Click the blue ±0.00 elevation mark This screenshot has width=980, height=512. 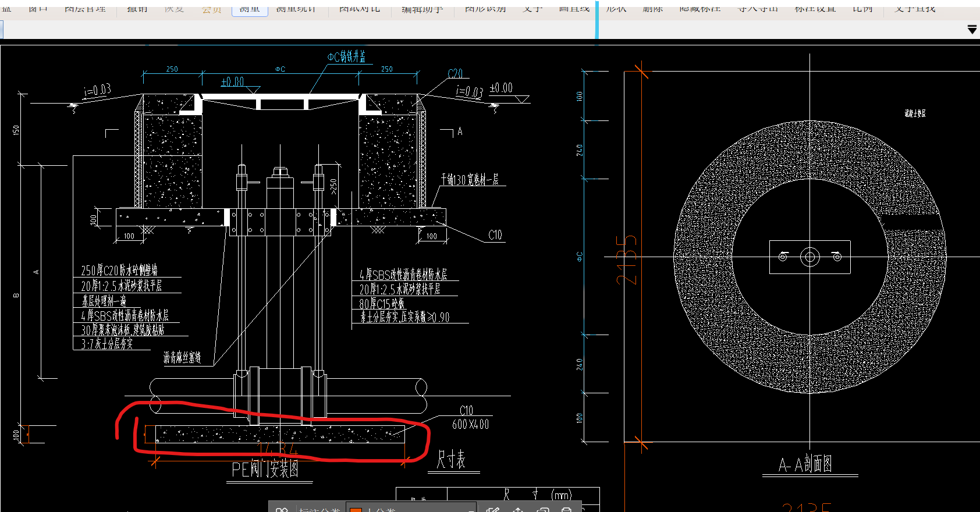(232, 82)
